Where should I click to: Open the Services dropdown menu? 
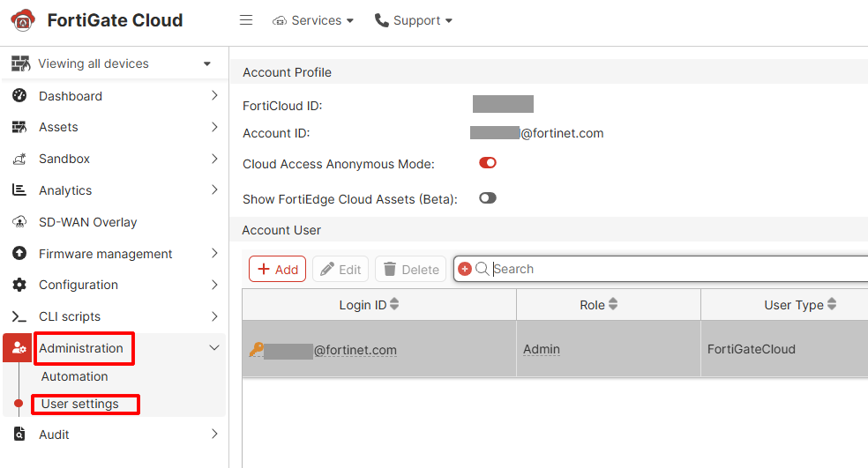pos(313,20)
